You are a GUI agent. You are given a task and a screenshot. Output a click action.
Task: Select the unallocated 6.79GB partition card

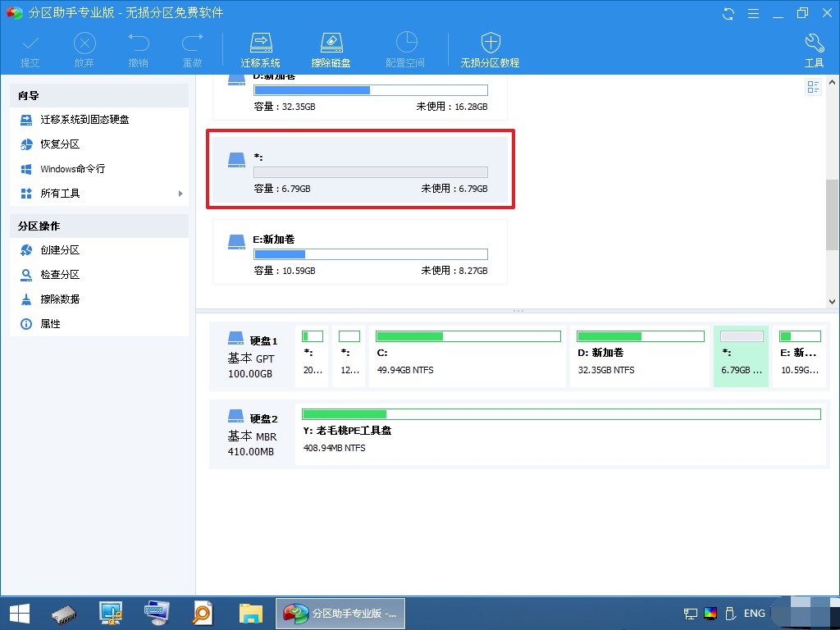[x=360, y=169]
